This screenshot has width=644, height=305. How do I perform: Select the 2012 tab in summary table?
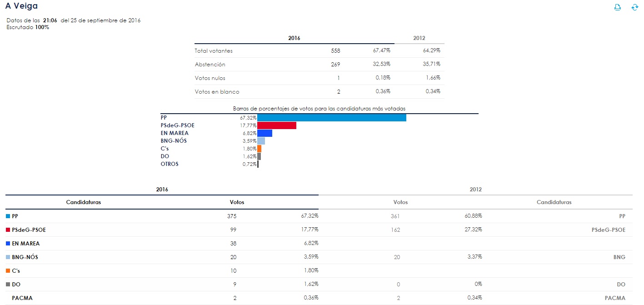(x=419, y=38)
